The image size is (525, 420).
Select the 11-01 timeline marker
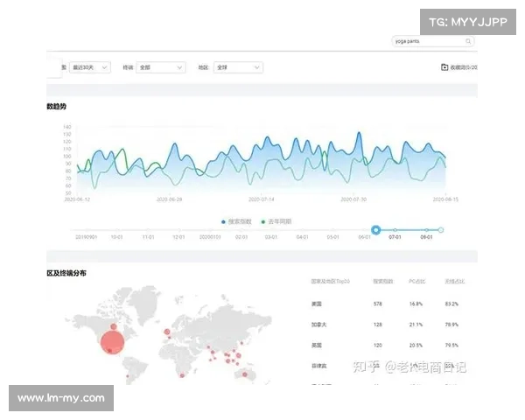[x=149, y=237]
